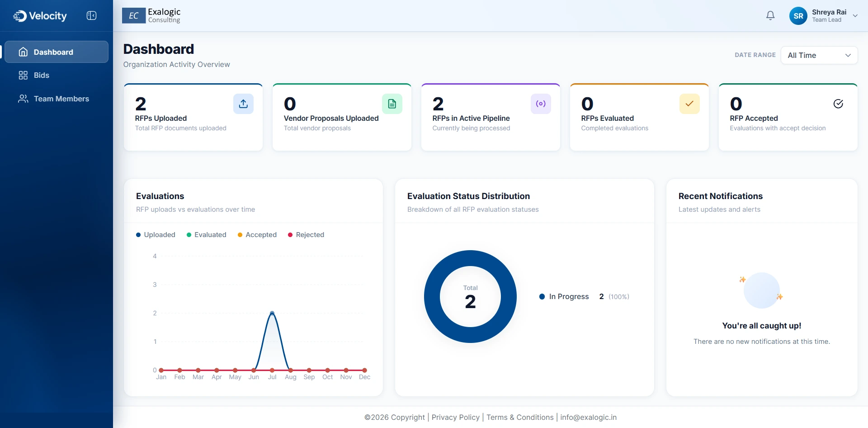
Task: Click the Velocity logo icon
Action: [20, 16]
